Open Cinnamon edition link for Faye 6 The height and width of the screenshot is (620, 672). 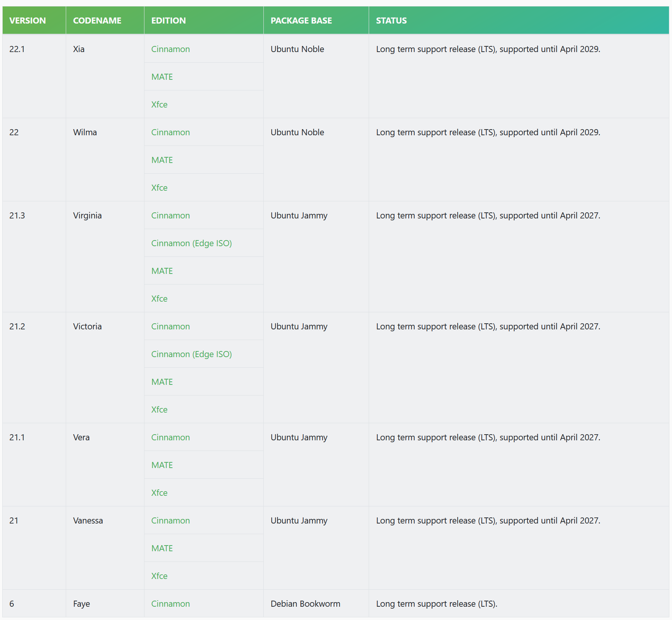[x=170, y=604]
